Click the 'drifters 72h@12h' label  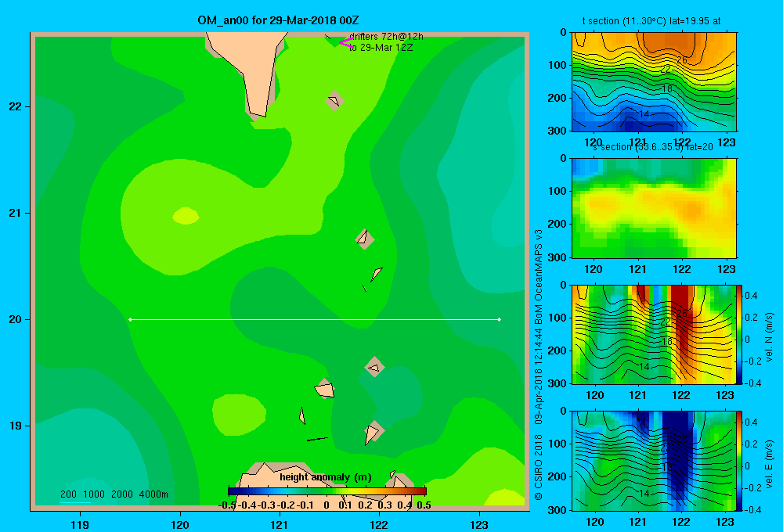387,37
